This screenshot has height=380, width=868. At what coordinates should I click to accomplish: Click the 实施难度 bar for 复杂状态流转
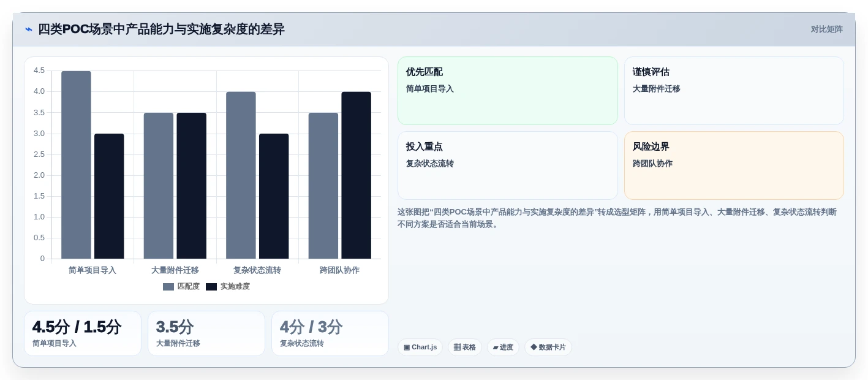tap(274, 196)
